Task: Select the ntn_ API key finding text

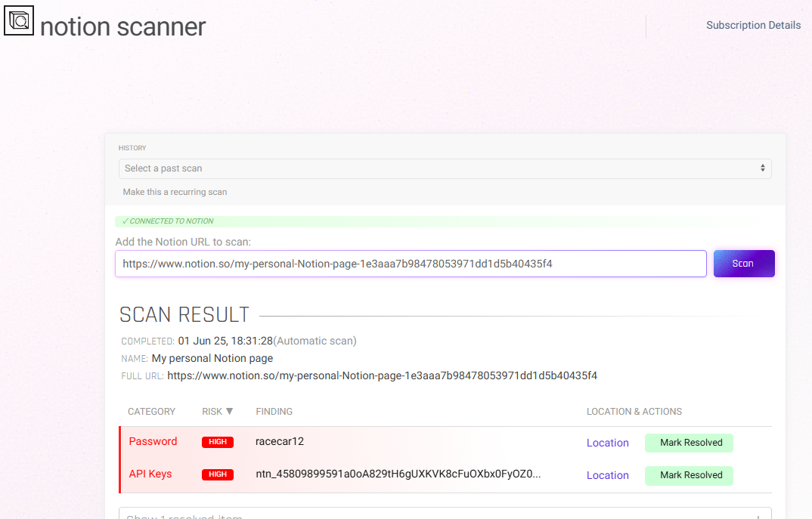Action: [398, 474]
